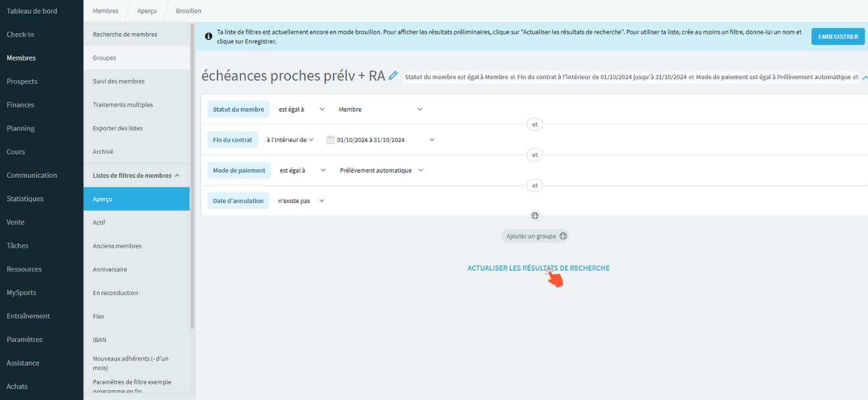Collapse Listes de filtres de membres section
The height and width of the screenshot is (400, 868).
[136, 176]
